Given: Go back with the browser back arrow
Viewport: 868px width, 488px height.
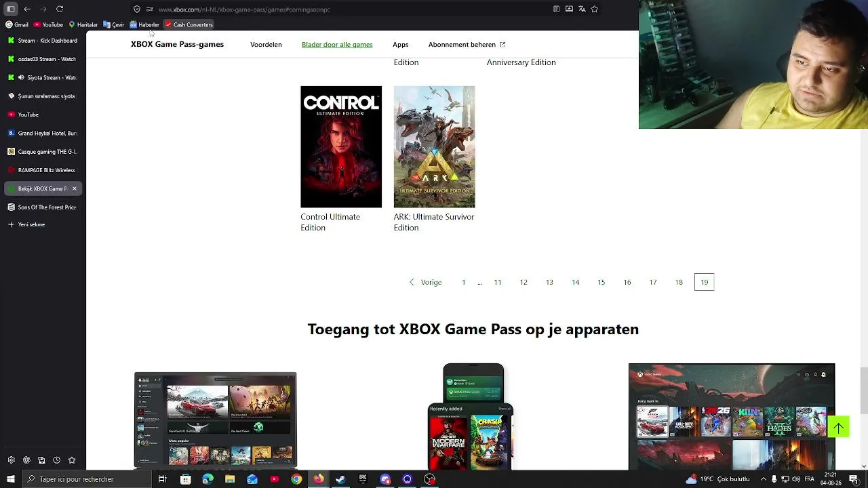Looking at the screenshot, I should pos(27,9).
